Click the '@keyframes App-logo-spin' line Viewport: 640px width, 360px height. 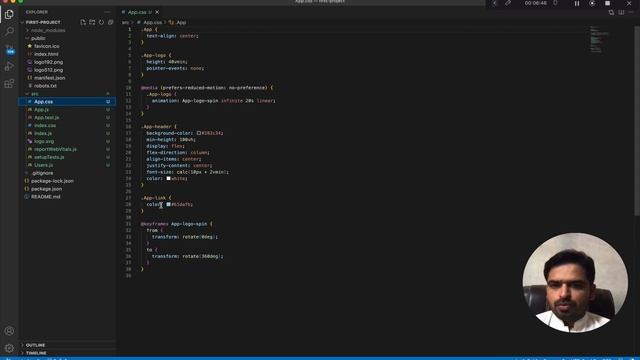[x=176, y=224]
